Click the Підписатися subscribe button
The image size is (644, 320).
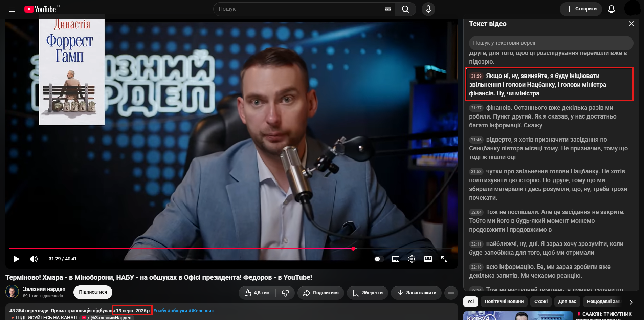click(93, 292)
